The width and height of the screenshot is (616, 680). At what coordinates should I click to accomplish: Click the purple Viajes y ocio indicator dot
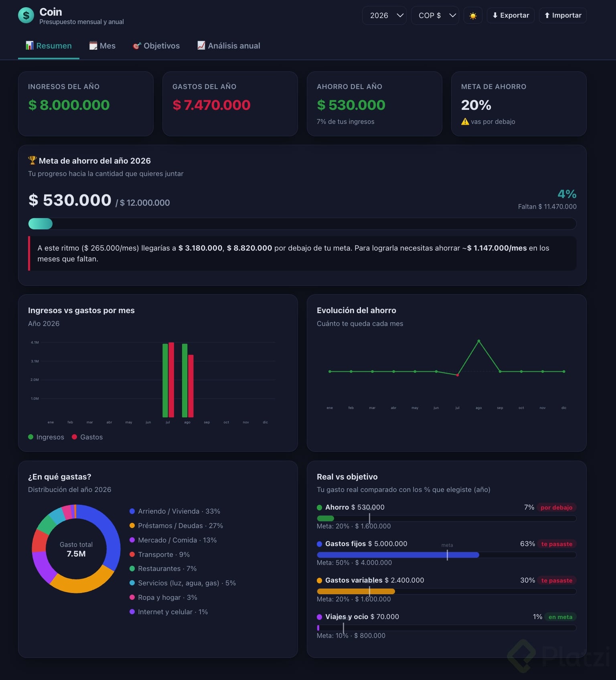pos(320,617)
